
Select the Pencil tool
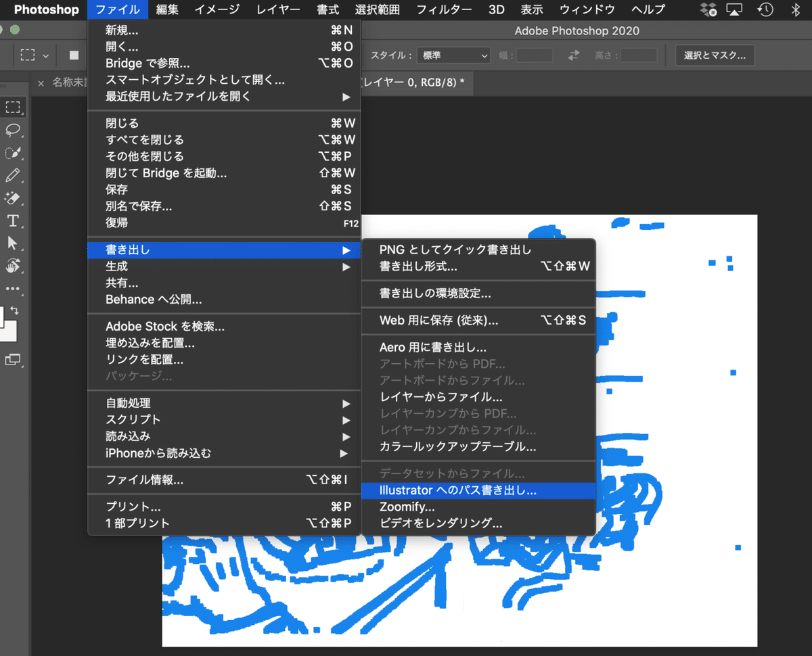pos(14,174)
